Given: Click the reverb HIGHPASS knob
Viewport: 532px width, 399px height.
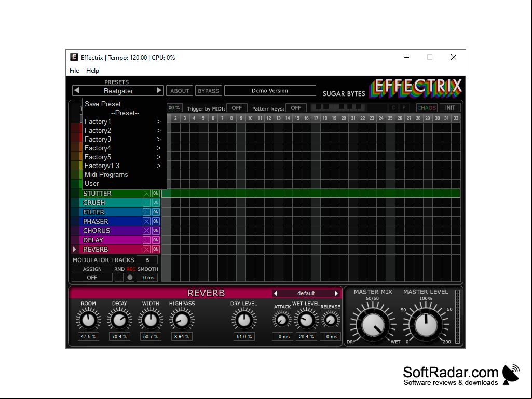Looking at the screenshot, I should [x=182, y=320].
